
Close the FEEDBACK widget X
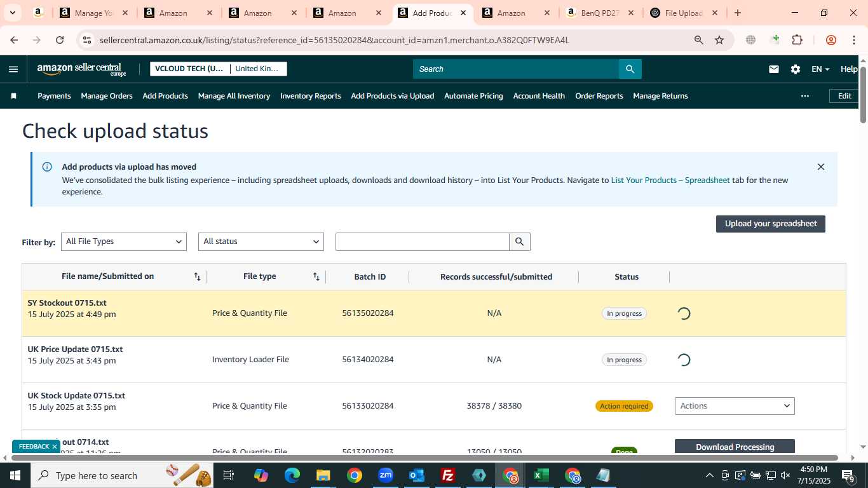tap(55, 447)
